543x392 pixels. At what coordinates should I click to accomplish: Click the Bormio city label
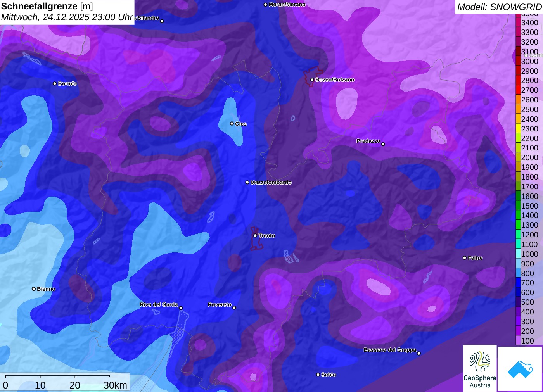[67, 83]
